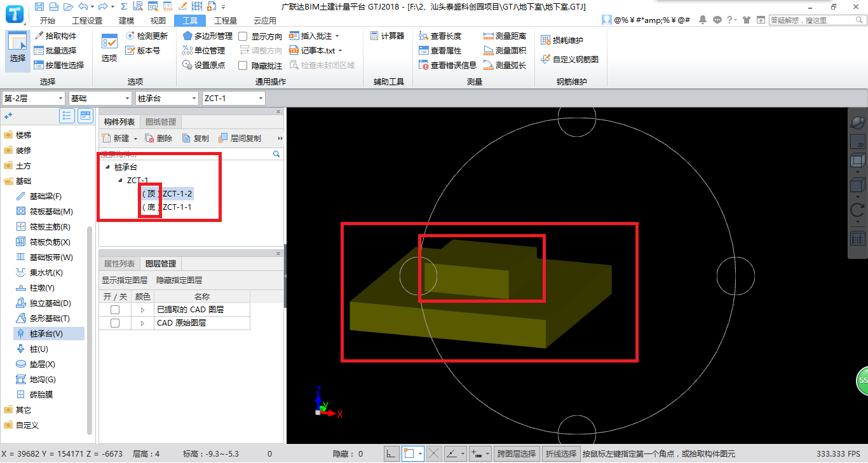Click the Open folder icon in quick toolbar
868x463 pixels.
coord(68,6)
